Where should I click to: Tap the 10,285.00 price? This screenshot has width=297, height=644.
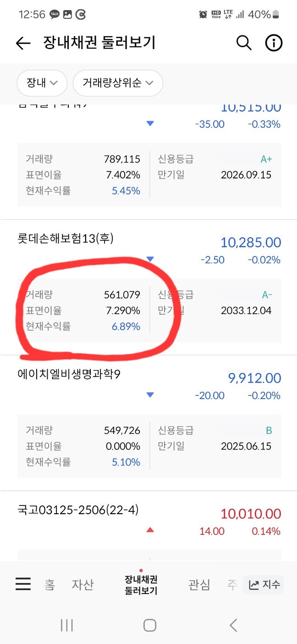(251, 242)
